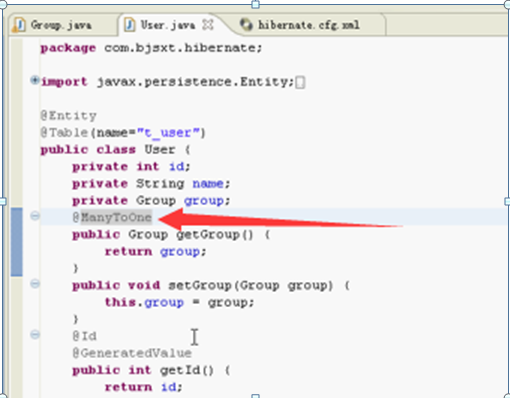The image size is (510, 398).
Task: Click the return group statement
Action: [x=155, y=252]
